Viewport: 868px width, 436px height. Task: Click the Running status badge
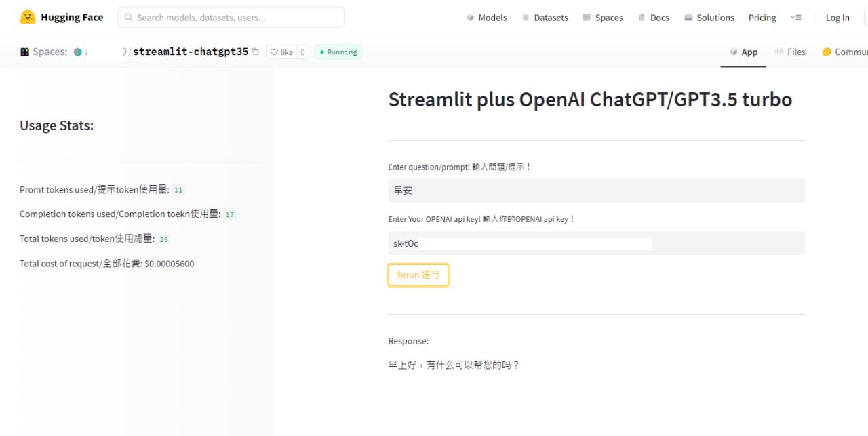[338, 52]
